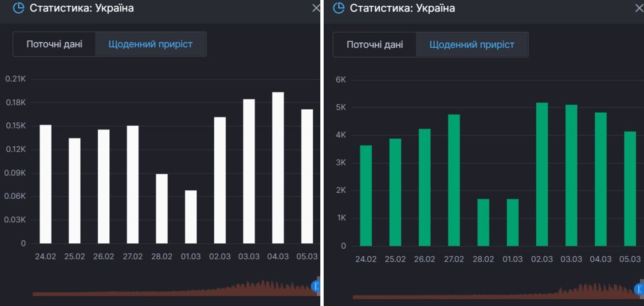Select the green bar for 05.03
Viewport: 644px width, 306px height.
[630, 189]
